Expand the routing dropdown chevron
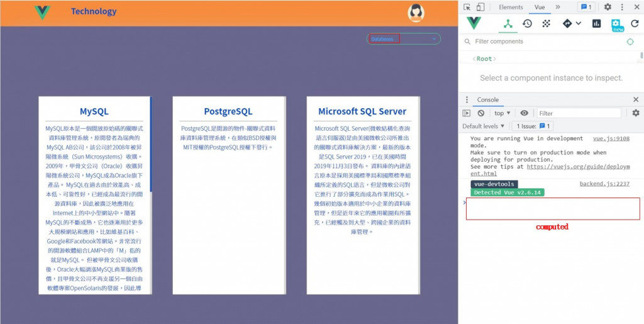 point(579,23)
